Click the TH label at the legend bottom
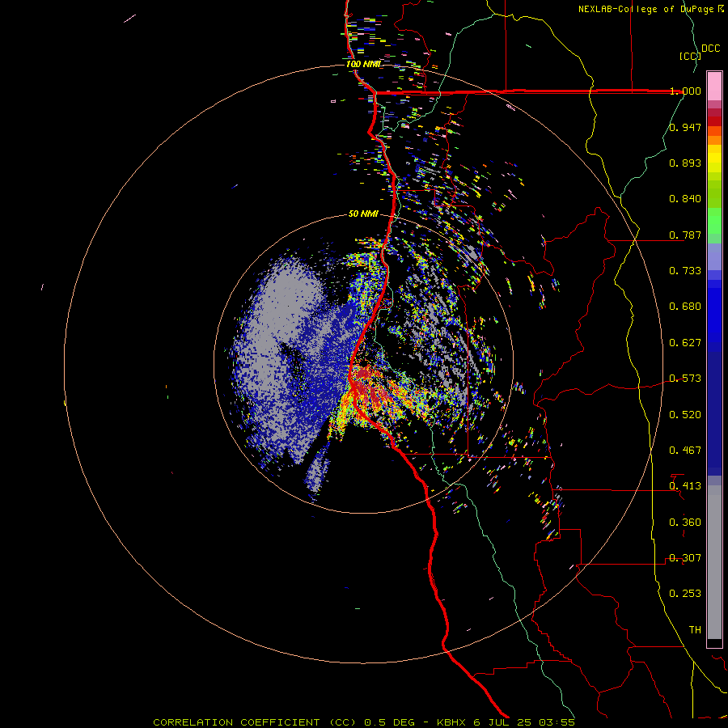The width and height of the screenshot is (728, 728). (695, 630)
